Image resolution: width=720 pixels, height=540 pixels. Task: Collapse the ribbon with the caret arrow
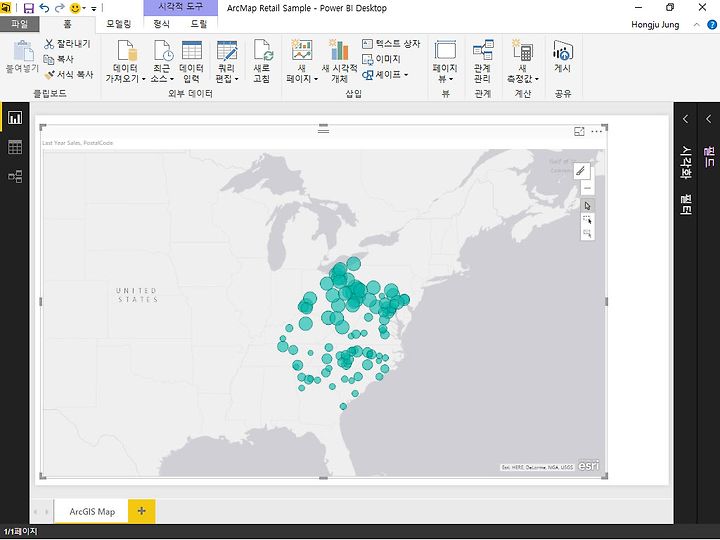coord(697,25)
